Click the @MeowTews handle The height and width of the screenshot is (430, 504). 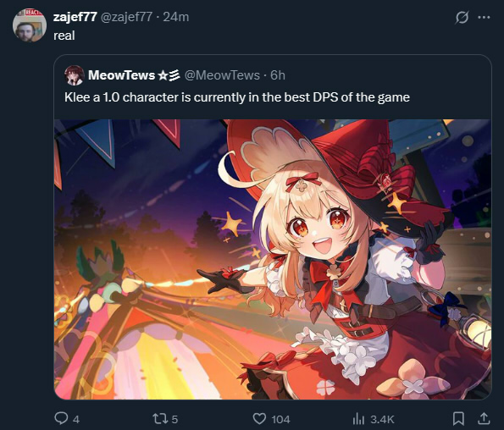[x=222, y=75]
